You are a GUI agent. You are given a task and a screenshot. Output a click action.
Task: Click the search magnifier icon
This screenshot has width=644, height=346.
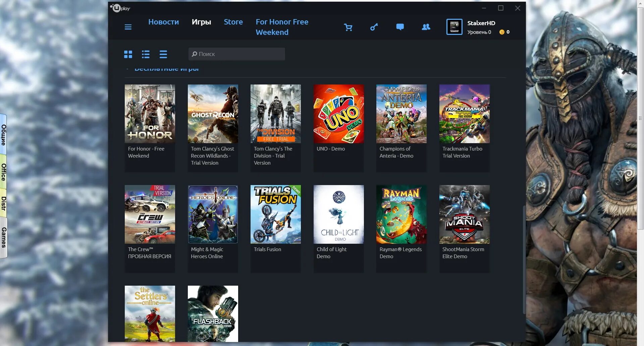pyautogui.click(x=194, y=54)
